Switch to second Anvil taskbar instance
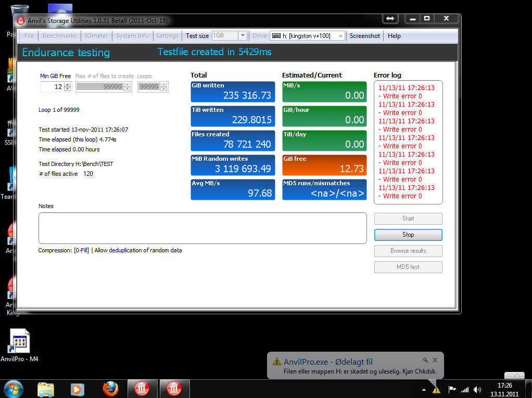The height and width of the screenshot is (398, 532). coord(174,389)
